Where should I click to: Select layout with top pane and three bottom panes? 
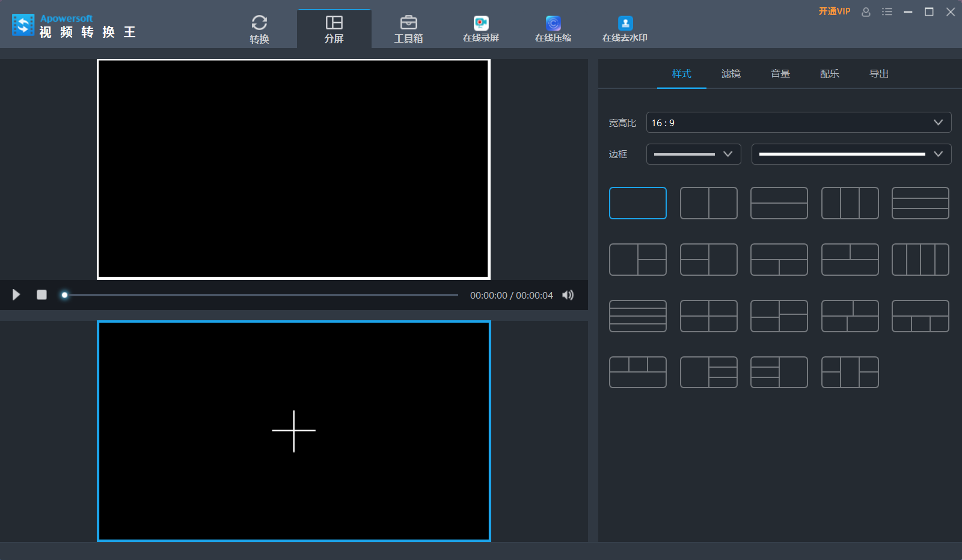921,316
